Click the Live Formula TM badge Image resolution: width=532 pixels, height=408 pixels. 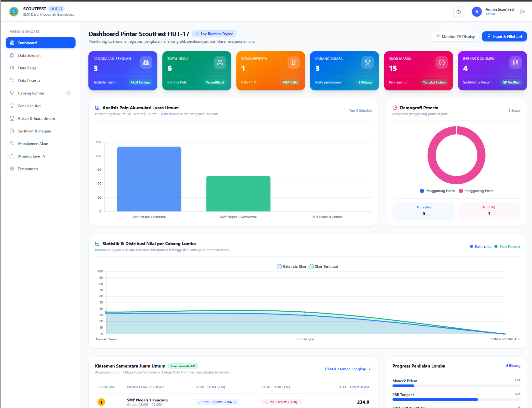pyautogui.click(x=183, y=366)
